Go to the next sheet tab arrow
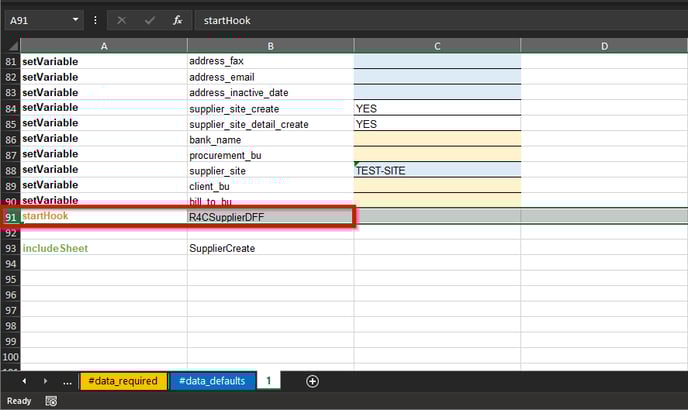The image size is (688, 410). click(45, 381)
